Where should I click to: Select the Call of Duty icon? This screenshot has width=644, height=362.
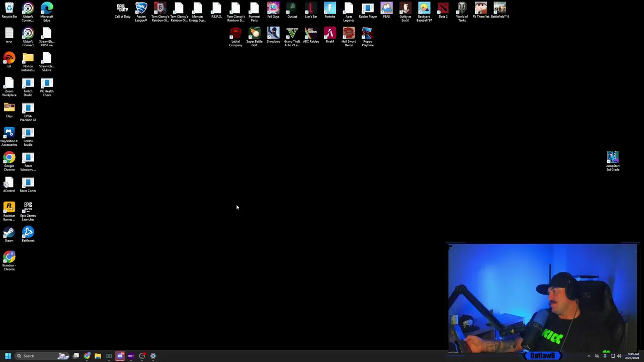(122, 11)
